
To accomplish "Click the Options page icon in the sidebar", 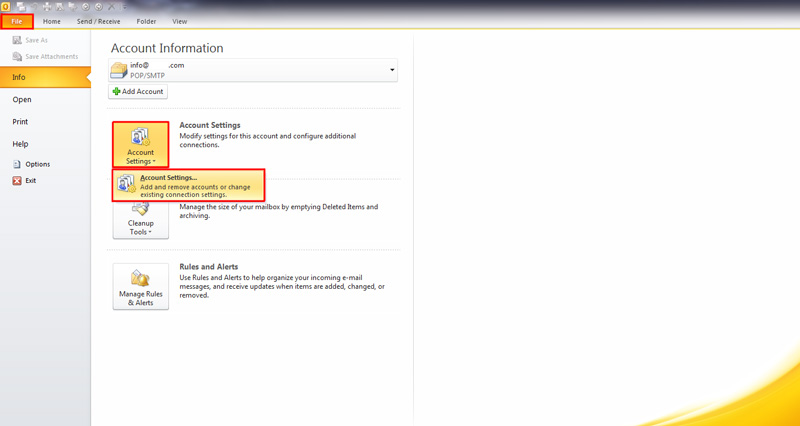I will click(x=17, y=164).
